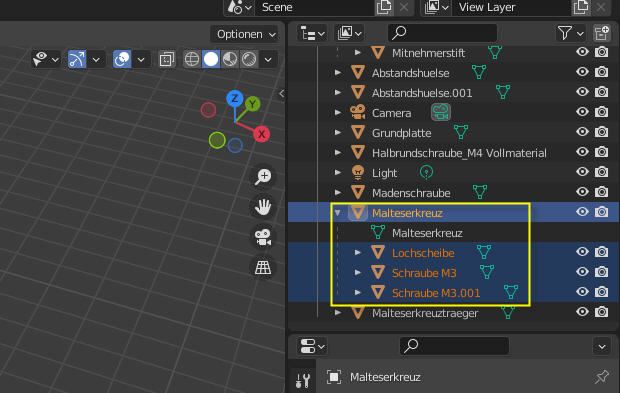This screenshot has height=393, width=620.
Task: Disable Grundplatte in renders
Action: pyautogui.click(x=601, y=132)
